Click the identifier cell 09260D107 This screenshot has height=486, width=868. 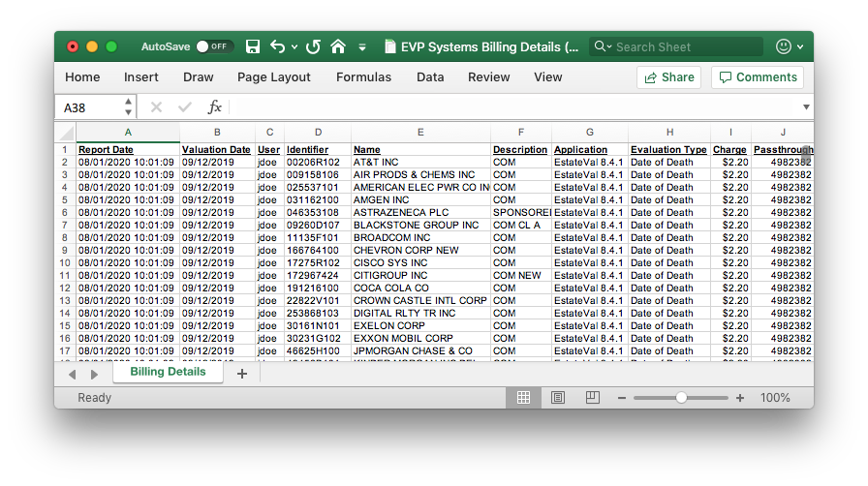318,226
